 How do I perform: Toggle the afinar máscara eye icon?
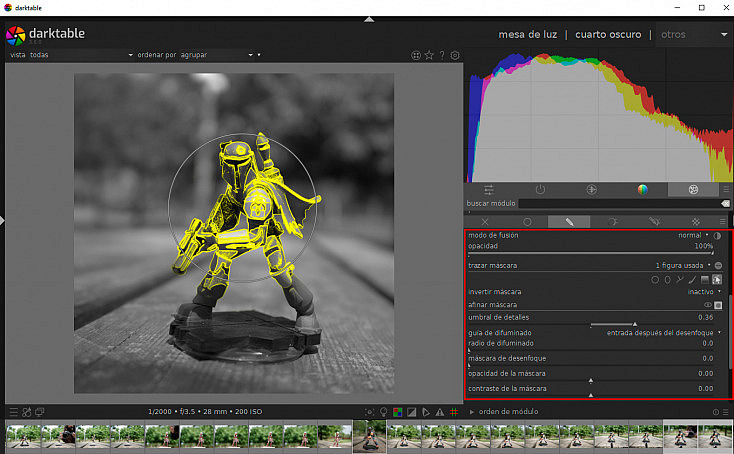pos(708,305)
